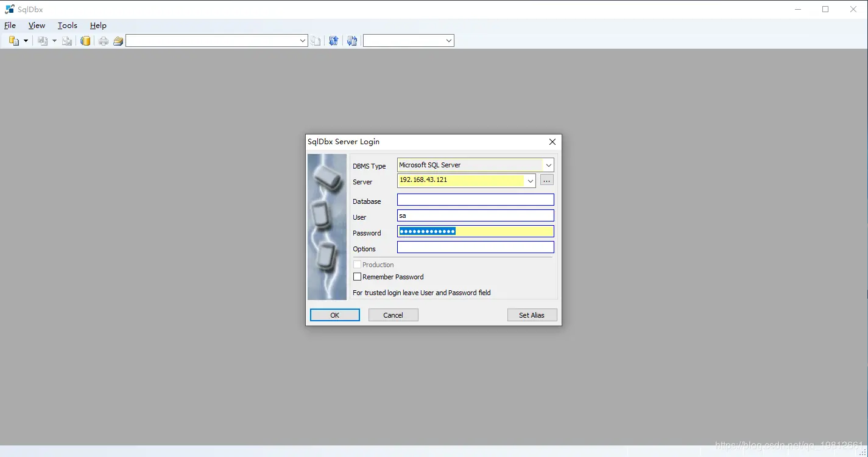Screen dimensions: 868x457
Task: Minimize the SqlDbx main window
Action: tap(798, 9)
